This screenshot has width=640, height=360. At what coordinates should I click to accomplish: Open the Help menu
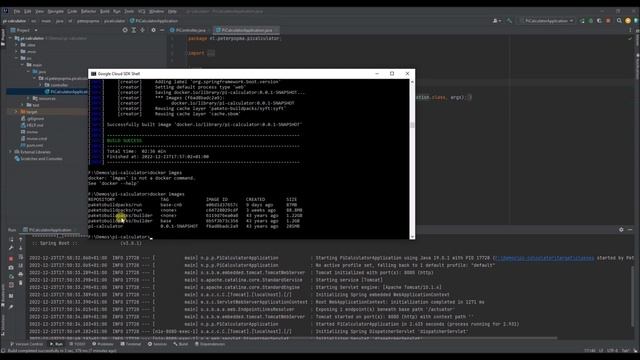tap(172, 11)
